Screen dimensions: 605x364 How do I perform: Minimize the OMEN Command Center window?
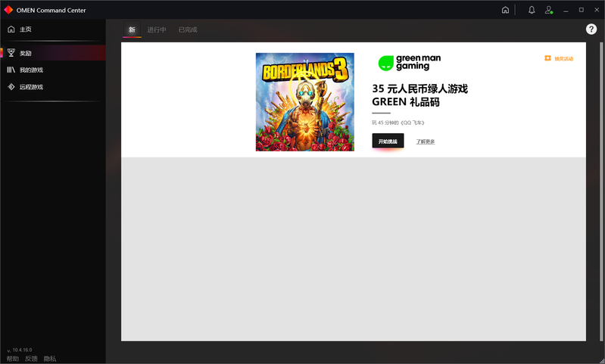[566, 10]
